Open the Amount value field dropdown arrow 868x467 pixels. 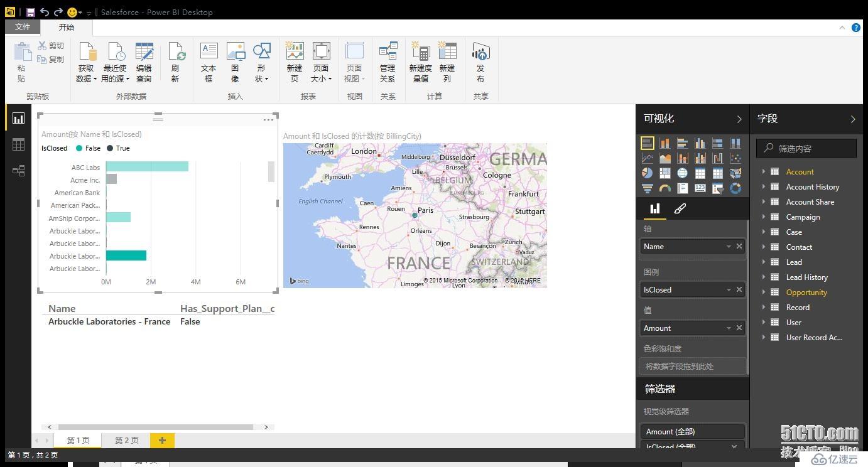tap(729, 328)
